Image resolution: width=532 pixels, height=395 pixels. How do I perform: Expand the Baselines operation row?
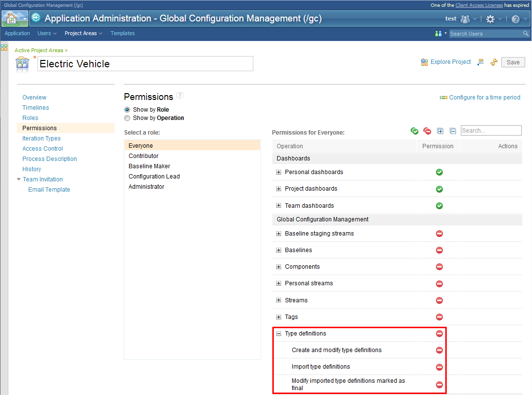tap(279, 250)
